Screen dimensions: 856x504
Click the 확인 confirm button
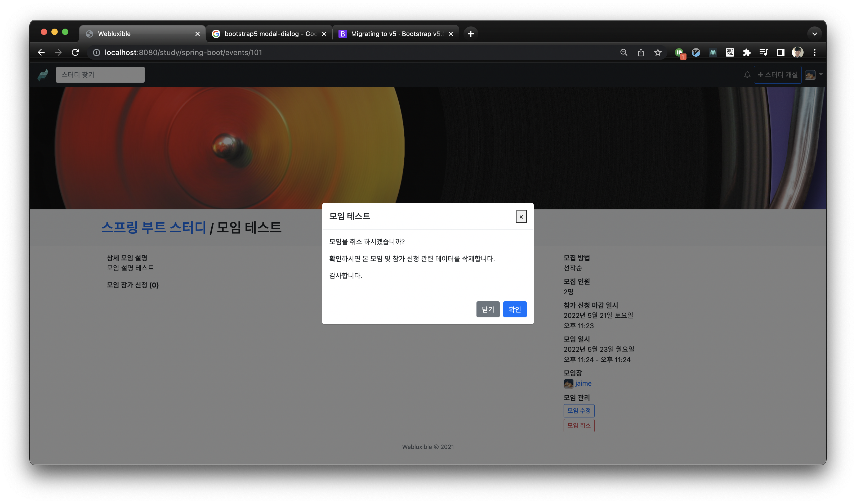[515, 309]
